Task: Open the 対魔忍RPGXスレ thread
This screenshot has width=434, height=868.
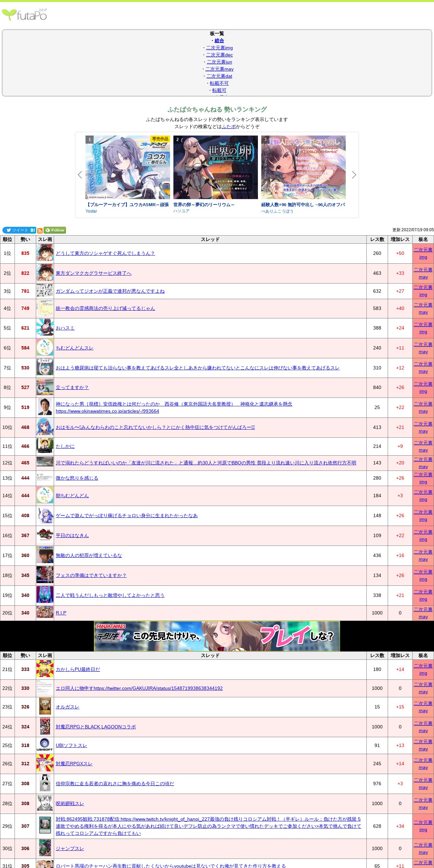Action: (74, 764)
